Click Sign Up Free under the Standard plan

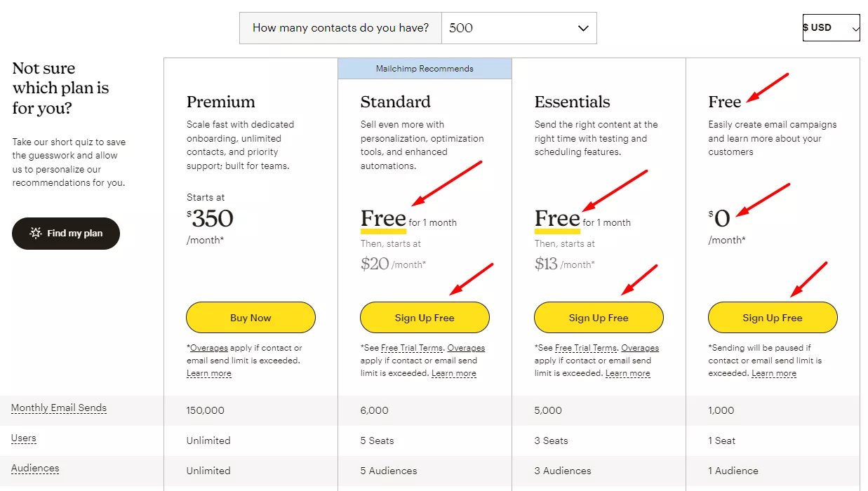(425, 317)
